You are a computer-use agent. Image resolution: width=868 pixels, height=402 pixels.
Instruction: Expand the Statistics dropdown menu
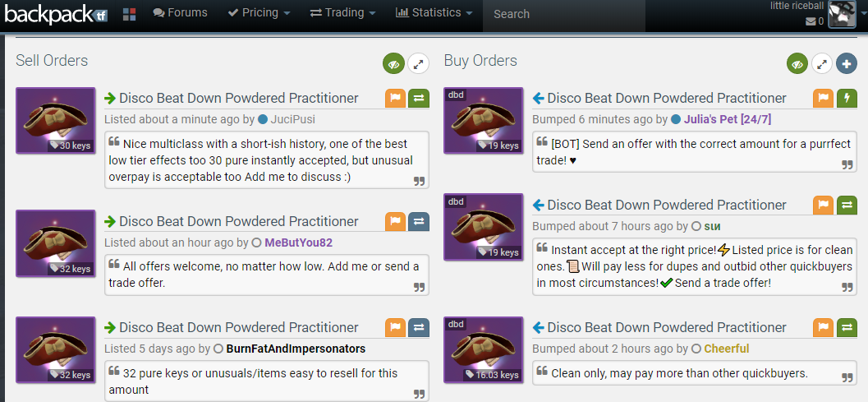coord(434,13)
